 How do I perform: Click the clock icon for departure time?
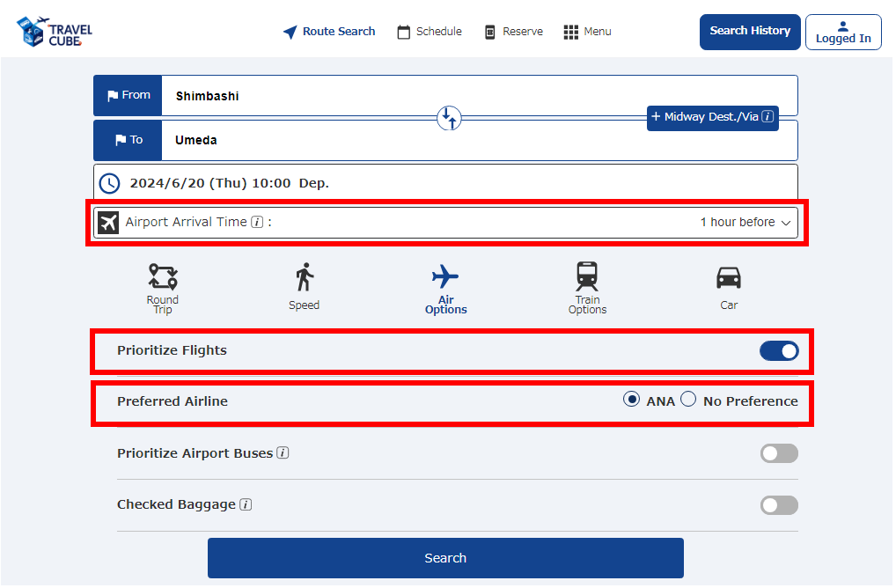[x=109, y=184]
